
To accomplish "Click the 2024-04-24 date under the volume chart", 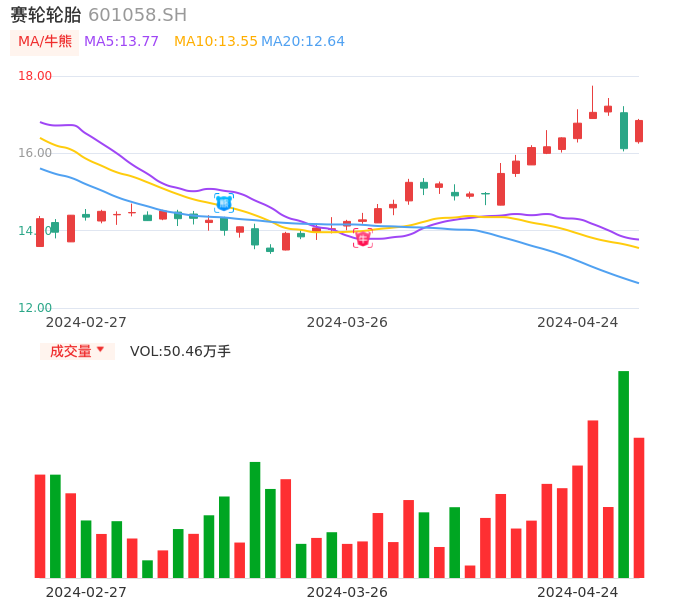I will [x=578, y=592].
